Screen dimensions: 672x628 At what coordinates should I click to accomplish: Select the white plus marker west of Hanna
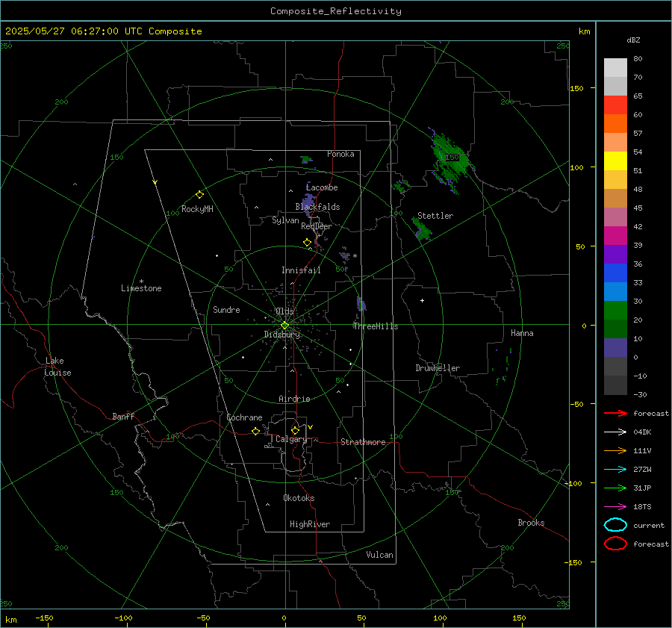[x=422, y=300]
